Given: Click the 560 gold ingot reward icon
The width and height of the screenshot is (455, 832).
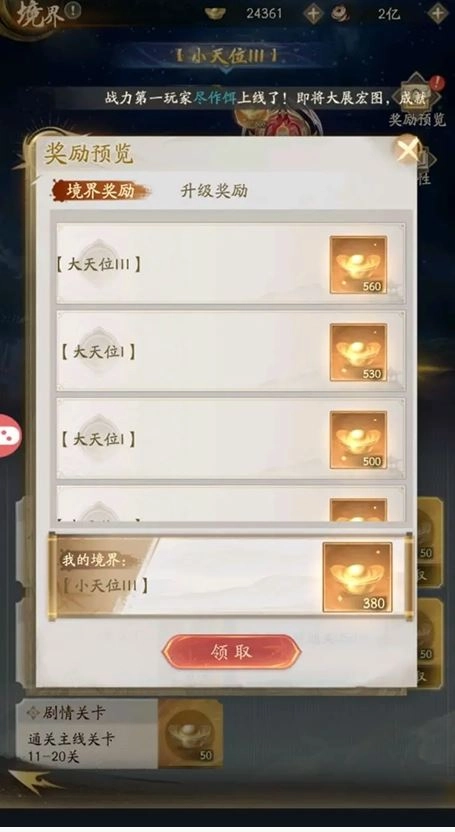Looking at the screenshot, I should (x=358, y=265).
